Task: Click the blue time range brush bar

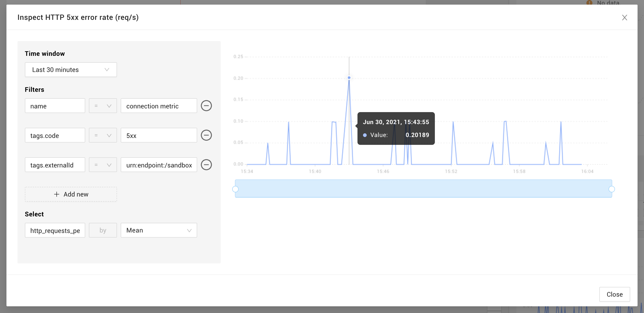Action: 423,188
